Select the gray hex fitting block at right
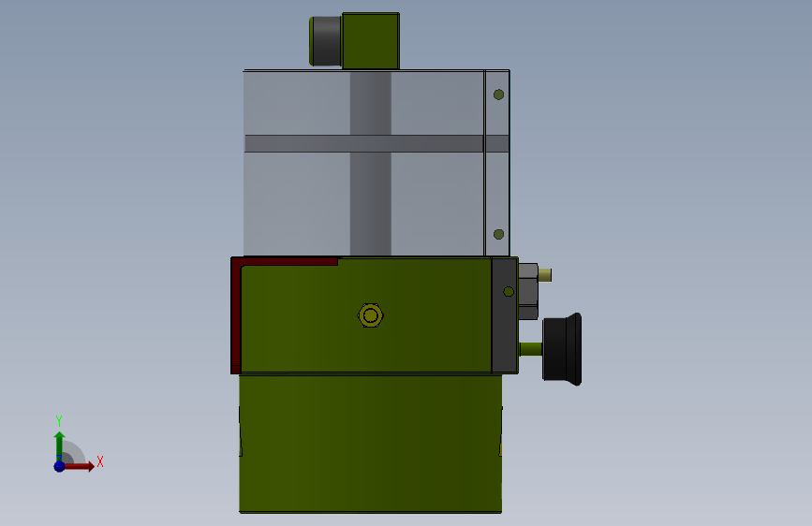Screen dimensions: 812x526 (x=528, y=291)
